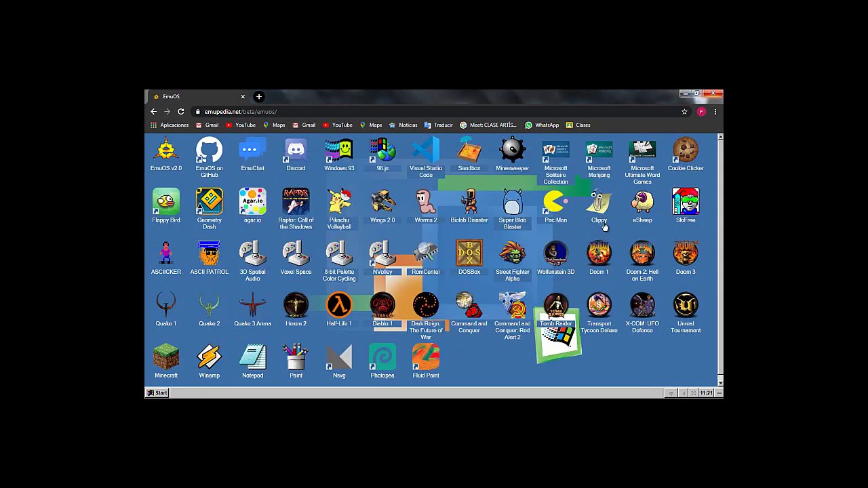Image resolution: width=868 pixels, height=488 pixels.
Task: Open the Doom 1 icon
Action: point(599,258)
